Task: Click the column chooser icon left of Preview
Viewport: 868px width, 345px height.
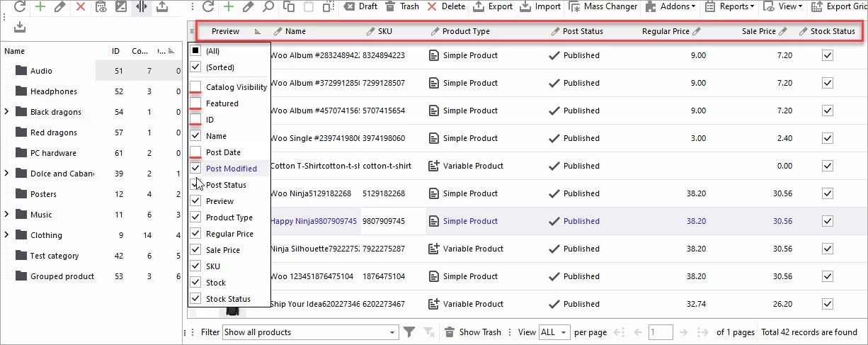Action: 193,31
